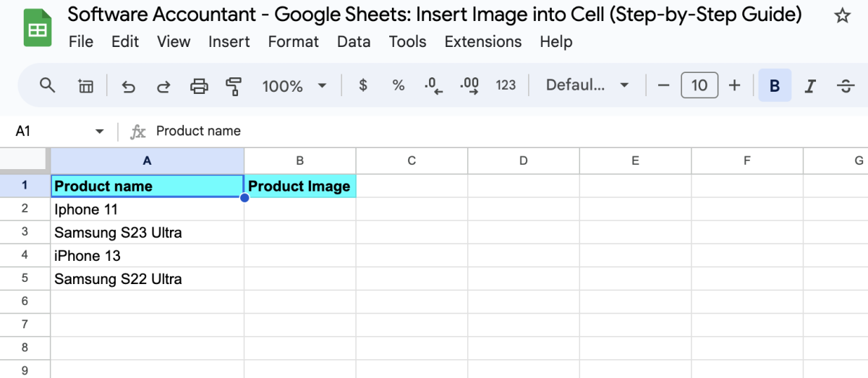Print the spreadsheet via printer icon
Image resolution: width=868 pixels, height=378 pixels.
click(x=199, y=87)
